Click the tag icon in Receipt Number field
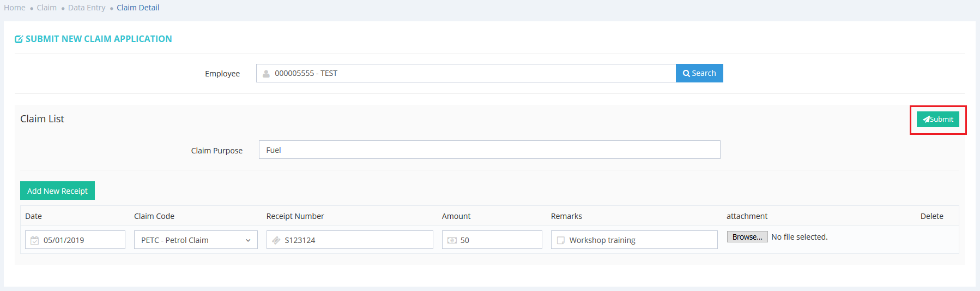The width and height of the screenshot is (980, 291). [276, 240]
